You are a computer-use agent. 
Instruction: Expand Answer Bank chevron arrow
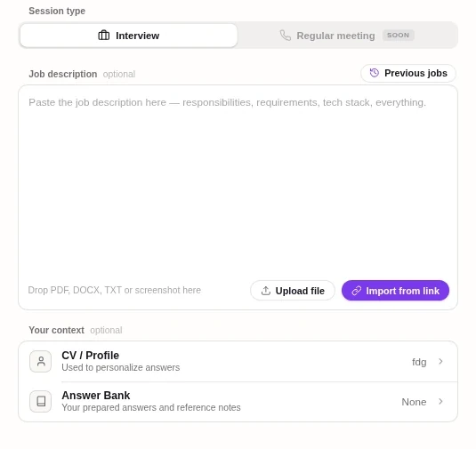pos(440,401)
